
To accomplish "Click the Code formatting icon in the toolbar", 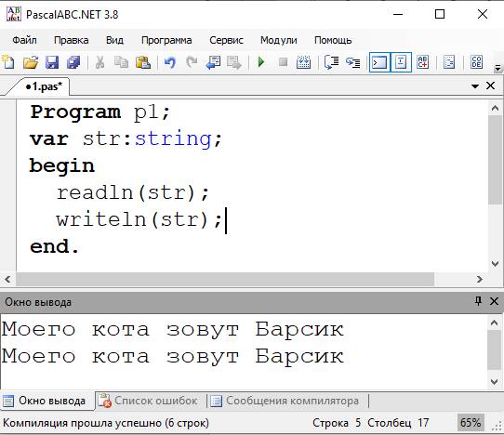I will click(x=476, y=61).
